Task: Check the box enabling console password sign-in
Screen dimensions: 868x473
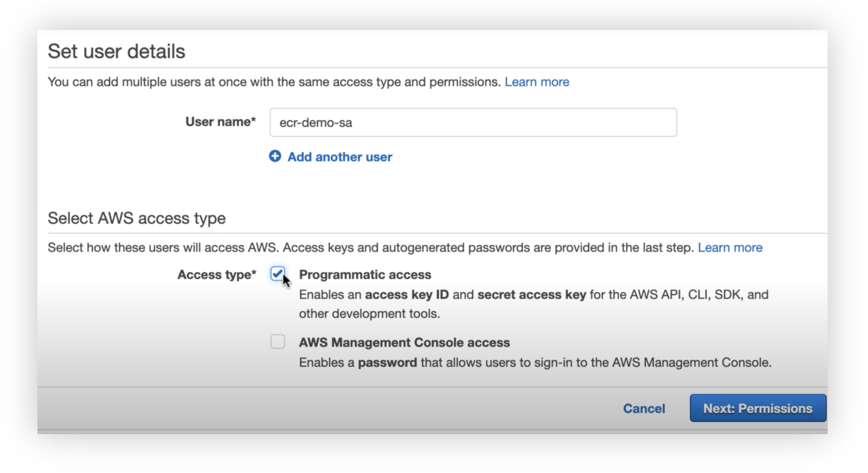Action: point(278,342)
